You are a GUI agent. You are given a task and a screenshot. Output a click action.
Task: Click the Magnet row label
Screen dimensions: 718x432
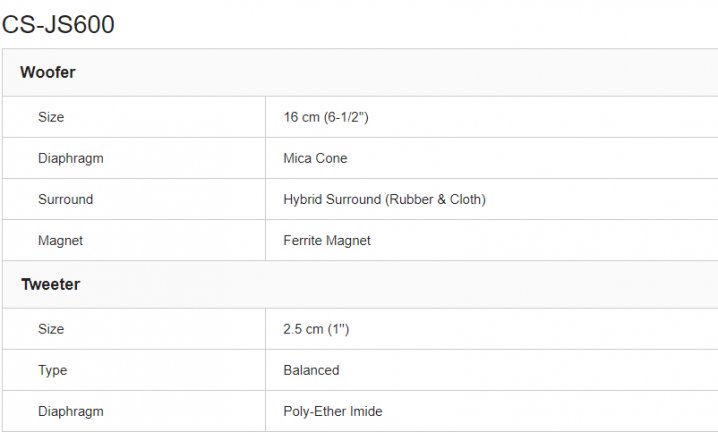[60, 240]
